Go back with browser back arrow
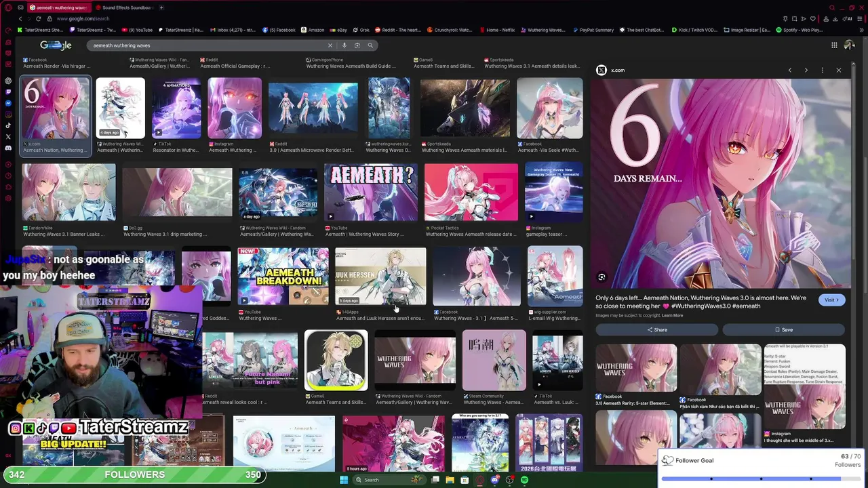868x488 pixels. 20,18
